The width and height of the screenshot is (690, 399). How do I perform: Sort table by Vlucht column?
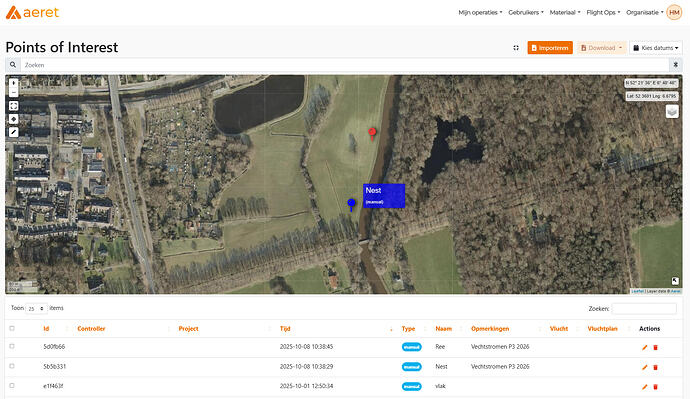click(x=559, y=329)
